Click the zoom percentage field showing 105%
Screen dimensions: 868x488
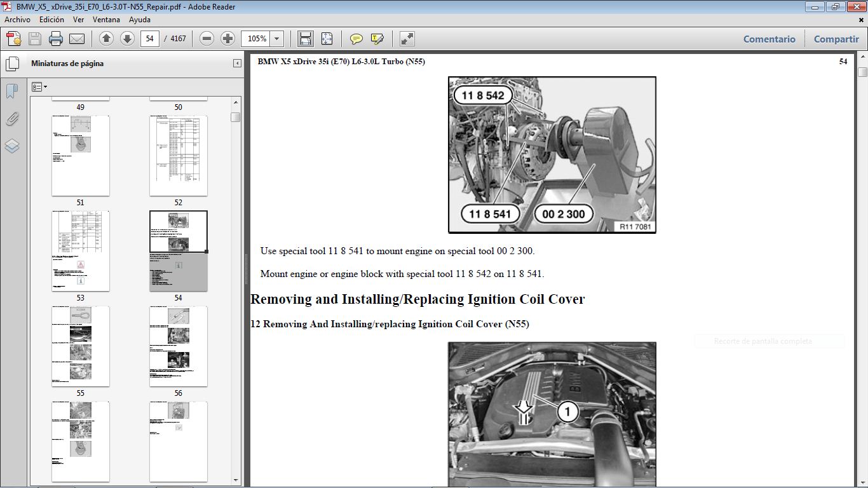256,39
